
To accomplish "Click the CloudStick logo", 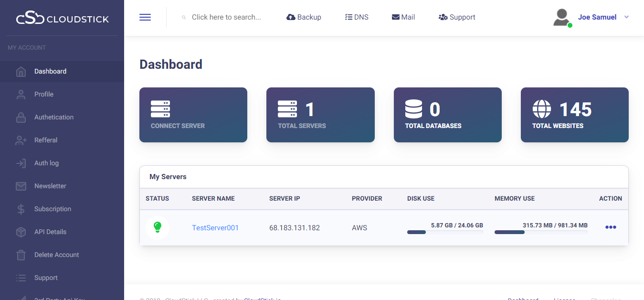I will coord(62,19).
